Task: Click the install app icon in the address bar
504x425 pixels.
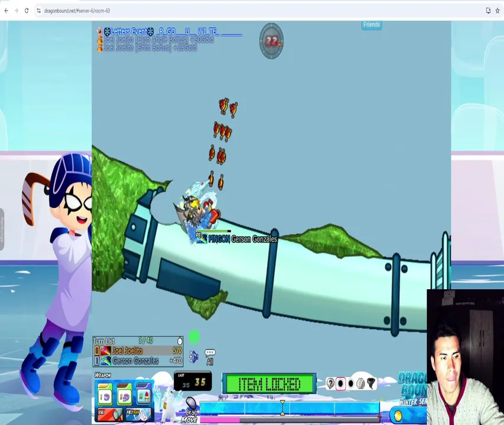Action: pyautogui.click(x=488, y=11)
